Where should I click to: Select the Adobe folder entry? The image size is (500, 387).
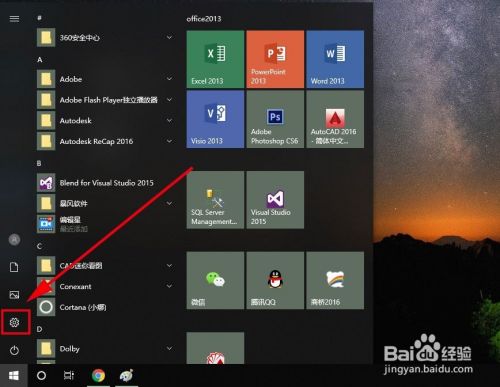tap(106, 79)
